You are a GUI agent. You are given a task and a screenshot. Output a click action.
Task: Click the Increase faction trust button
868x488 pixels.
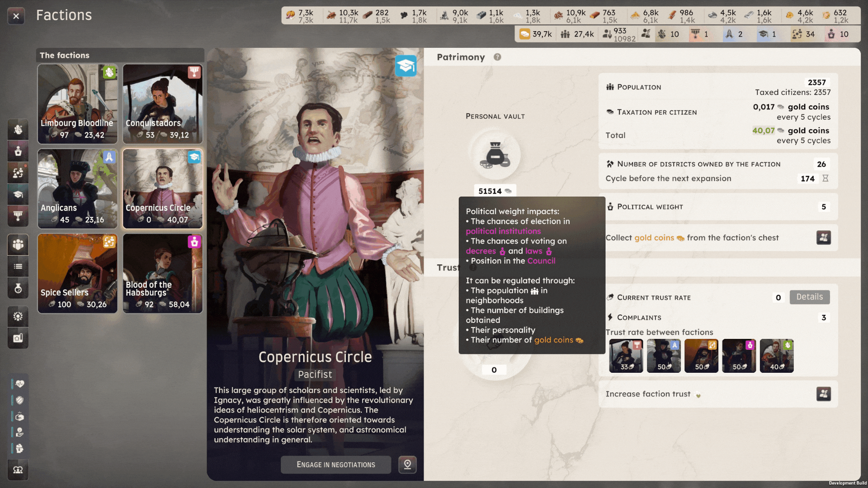coord(823,394)
